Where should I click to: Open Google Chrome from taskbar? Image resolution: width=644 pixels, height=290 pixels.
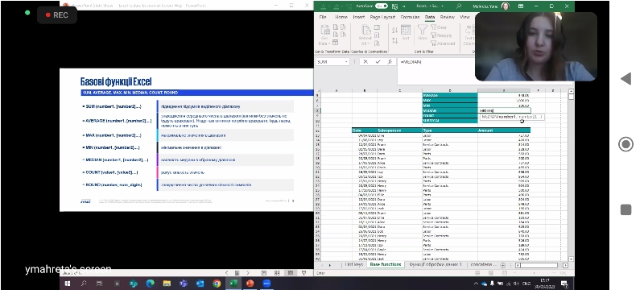click(x=217, y=284)
